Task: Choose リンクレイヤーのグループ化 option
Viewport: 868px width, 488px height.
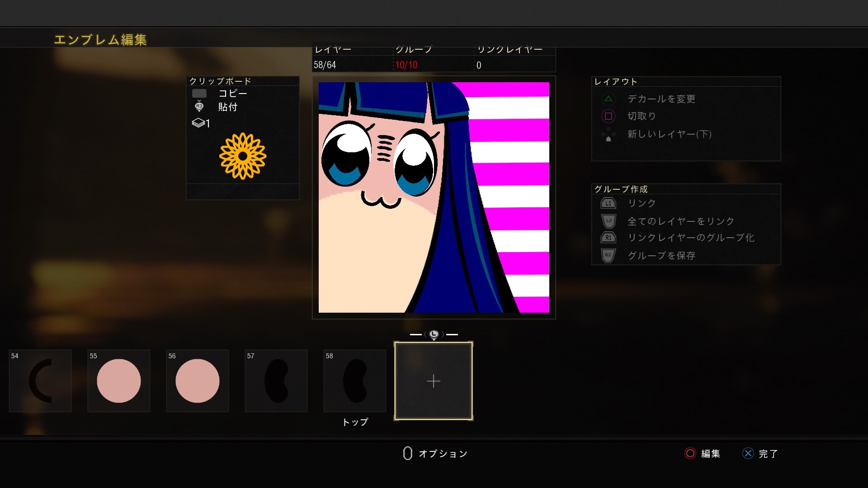Action: pos(691,238)
